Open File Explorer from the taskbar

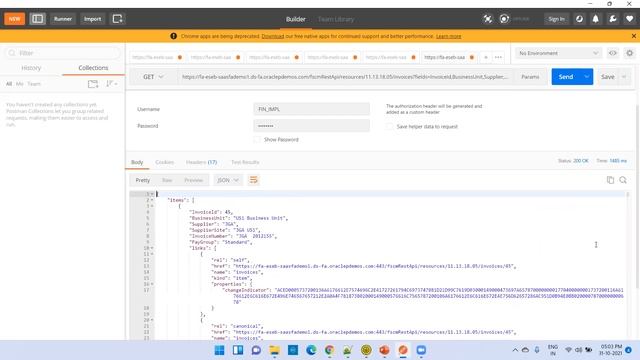(274, 350)
